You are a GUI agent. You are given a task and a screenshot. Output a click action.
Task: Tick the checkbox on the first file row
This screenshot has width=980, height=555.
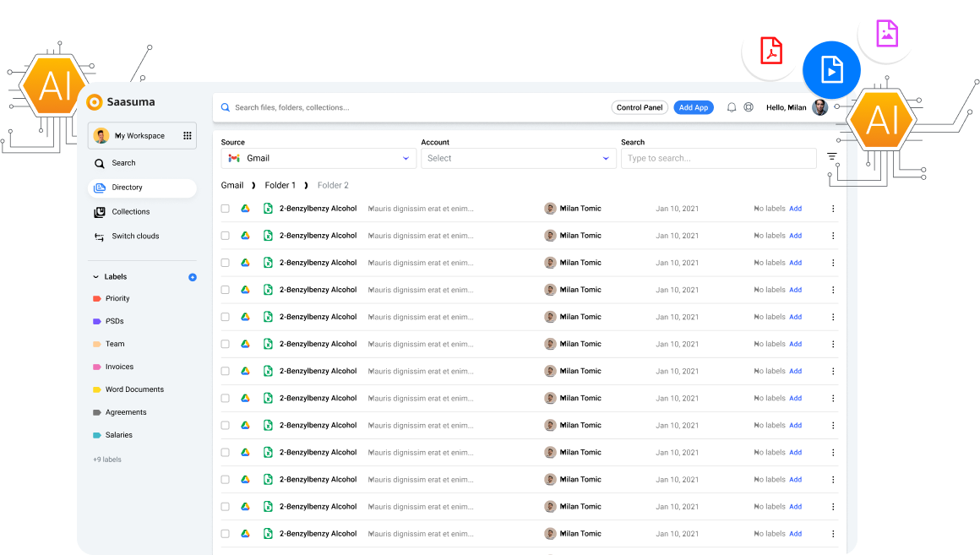226,209
